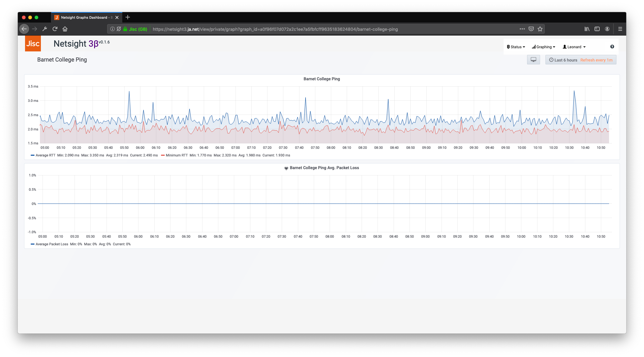
Task: Open a new browser tab
Action: (x=128, y=17)
